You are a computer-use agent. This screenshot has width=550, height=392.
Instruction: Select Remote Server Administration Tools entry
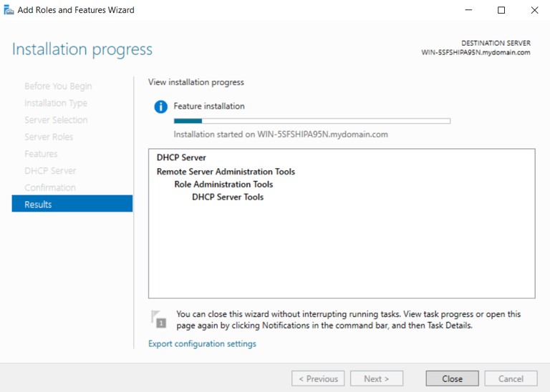(226, 172)
